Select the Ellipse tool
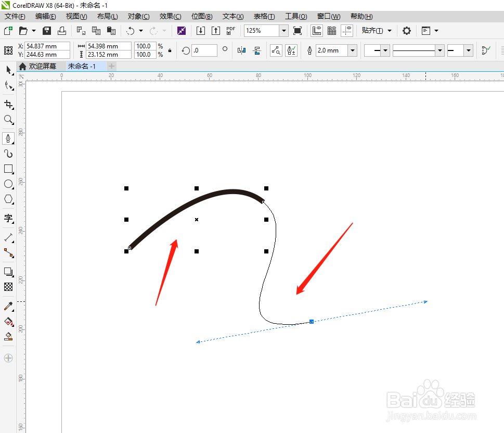 pyautogui.click(x=8, y=184)
